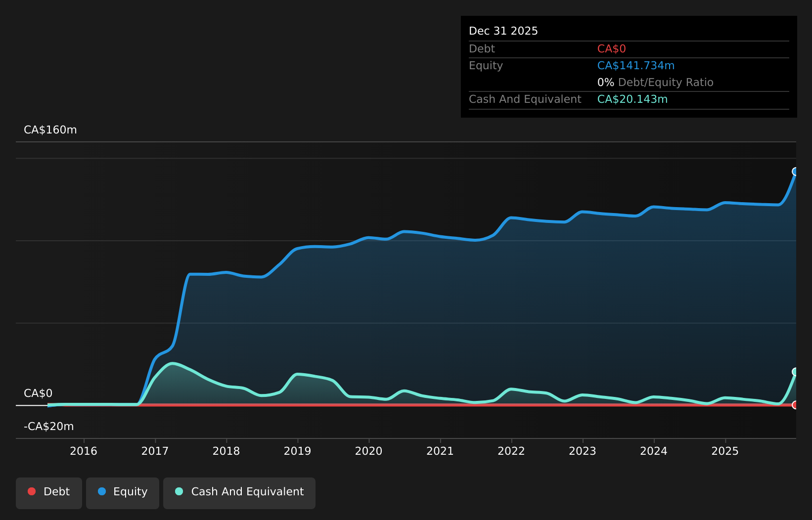Click the 2025 x-axis label

pos(725,451)
